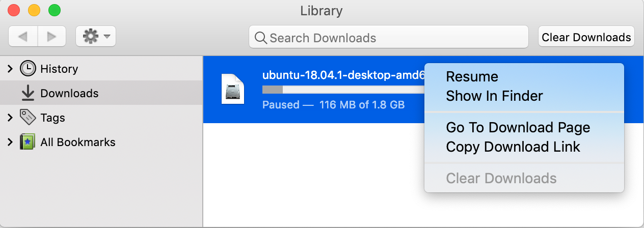Viewport: 644px width, 228px height.
Task: Click the Clear Downloads toolbar button
Action: coord(586,37)
